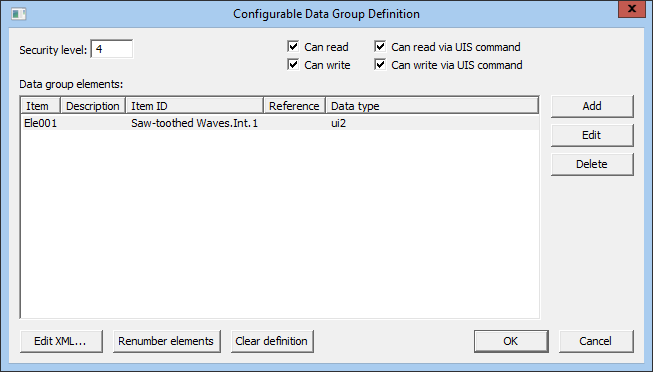Click the Clear definition button
The height and width of the screenshot is (372, 653).
[272, 341]
